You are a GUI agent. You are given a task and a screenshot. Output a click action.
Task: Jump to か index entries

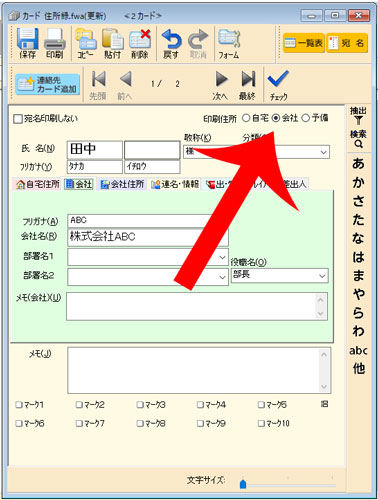point(358,182)
